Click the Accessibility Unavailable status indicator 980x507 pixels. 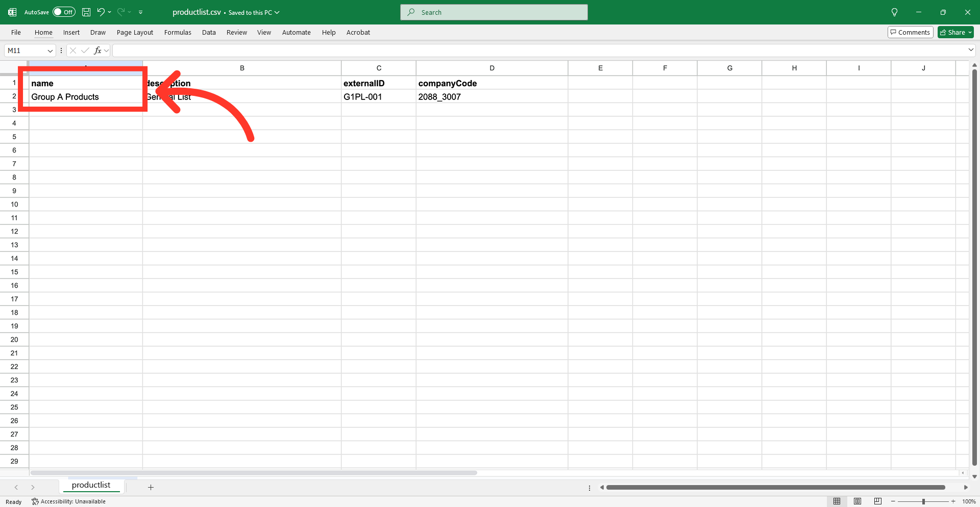69,501
